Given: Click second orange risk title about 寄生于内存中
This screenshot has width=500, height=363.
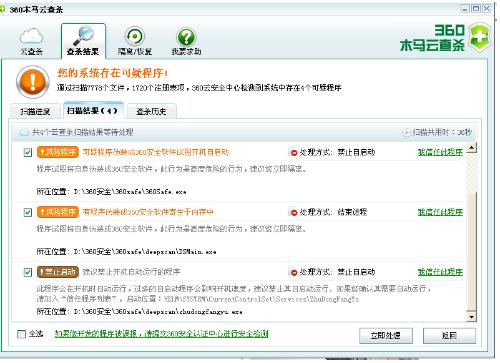Looking at the screenshot, I should 148,212.
